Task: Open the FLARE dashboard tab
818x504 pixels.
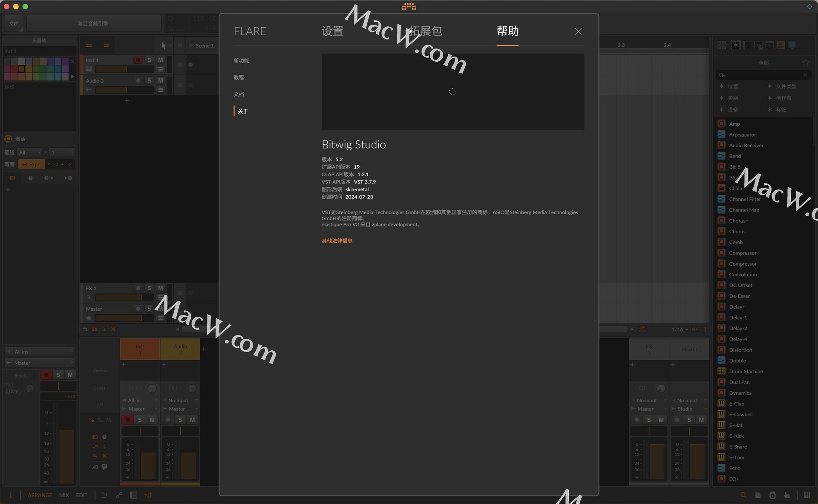Action: pos(250,31)
